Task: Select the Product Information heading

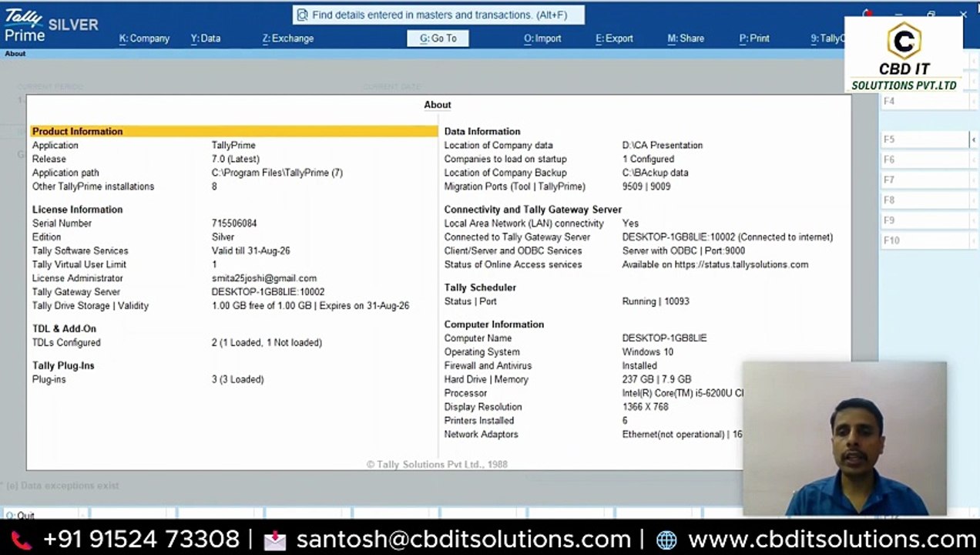Action: click(234, 131)
